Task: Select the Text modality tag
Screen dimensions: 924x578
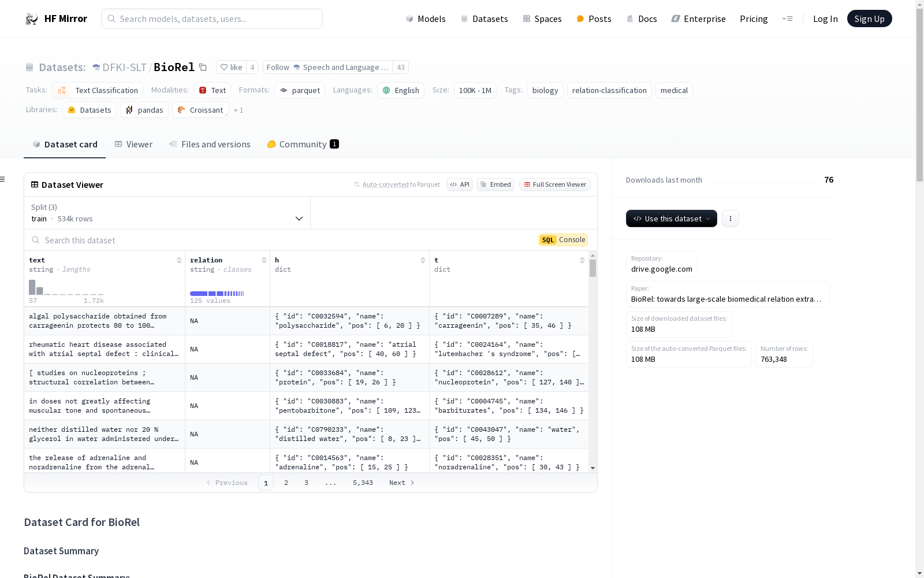Action: pos(212,90)
